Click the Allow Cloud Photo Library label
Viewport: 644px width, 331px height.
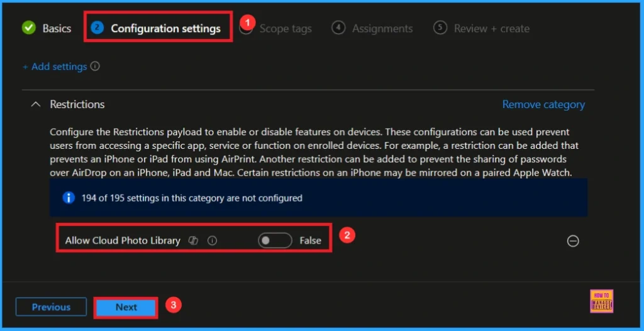point(123,241)
